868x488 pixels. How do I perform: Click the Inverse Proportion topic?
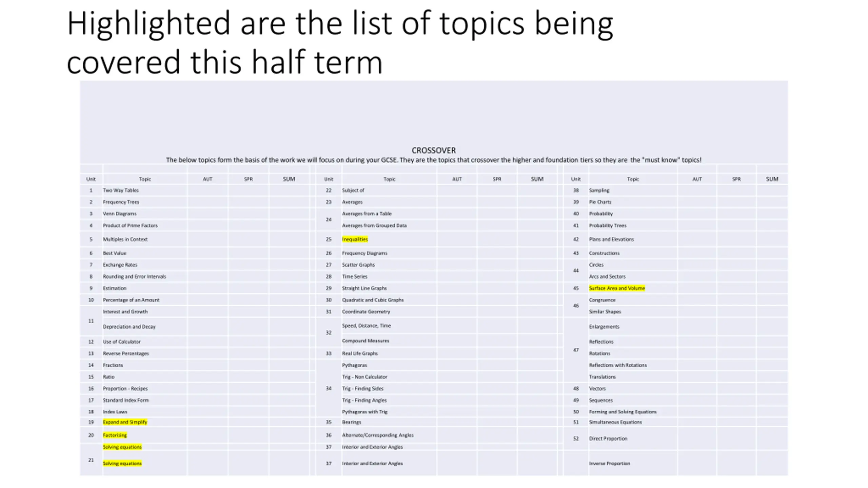(609, 463)
